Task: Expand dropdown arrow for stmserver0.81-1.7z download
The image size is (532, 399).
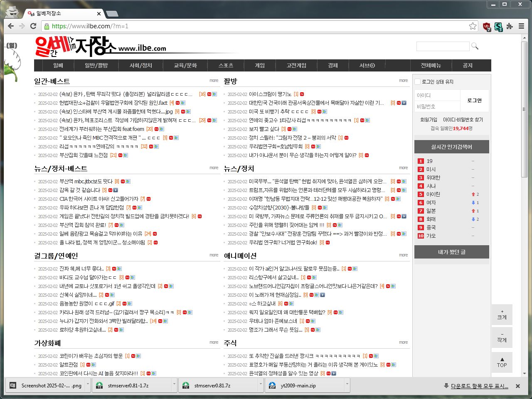Action: [x=174, y=385]
